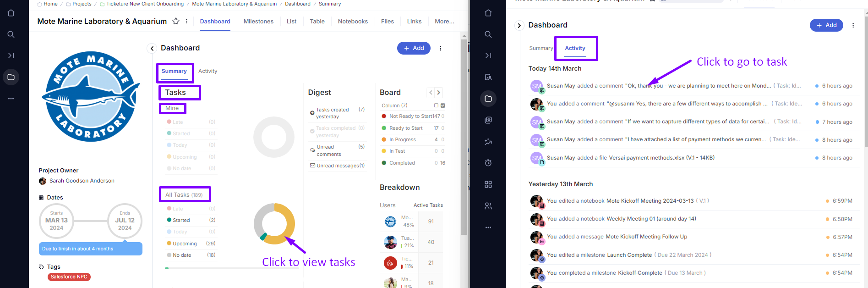Click calendar icon beside Dates heading
Viewport: 868px width, 288px height.
click(x=41, y=198)
